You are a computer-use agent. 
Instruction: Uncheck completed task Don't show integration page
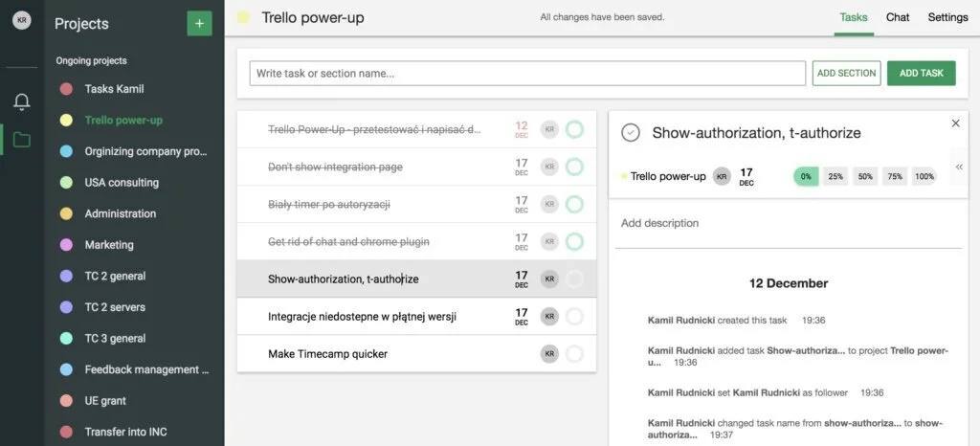[x=574, y=167]
